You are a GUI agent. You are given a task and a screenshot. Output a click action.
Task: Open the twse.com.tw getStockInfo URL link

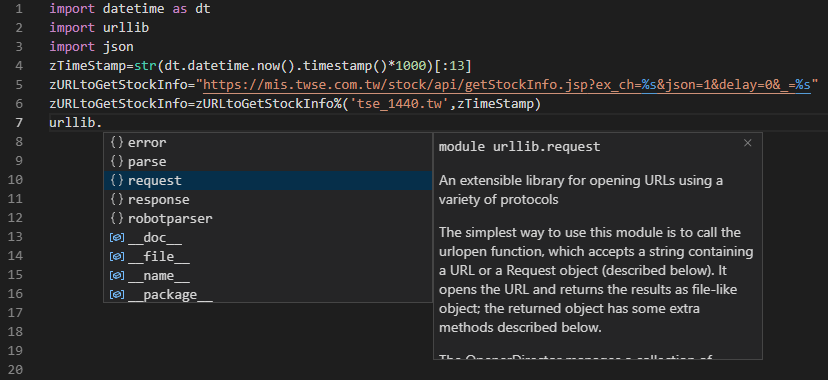[506, 84]
